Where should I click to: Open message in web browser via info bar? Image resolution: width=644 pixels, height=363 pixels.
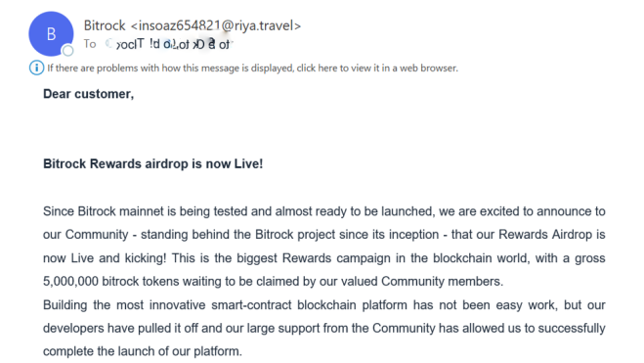coord(252,68)
